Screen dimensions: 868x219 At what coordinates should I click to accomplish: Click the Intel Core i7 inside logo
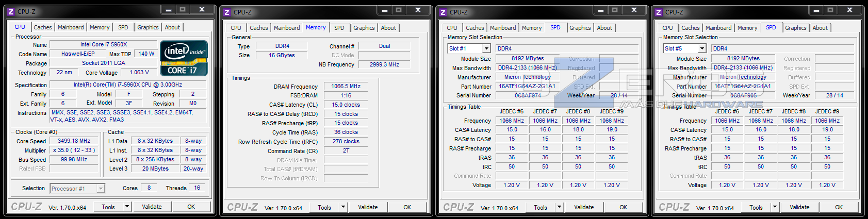pyautogui.click(x=184, y=58)
